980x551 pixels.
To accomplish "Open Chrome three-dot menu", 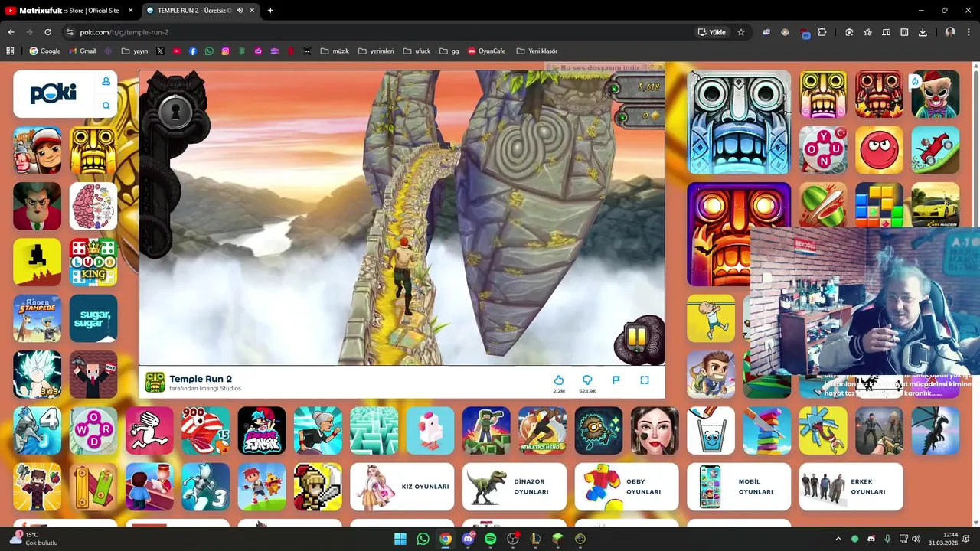I will coord(969,32).
